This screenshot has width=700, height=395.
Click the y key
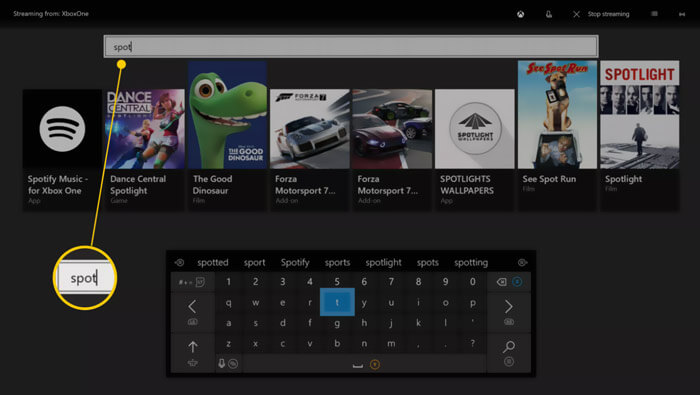(364, 303)
